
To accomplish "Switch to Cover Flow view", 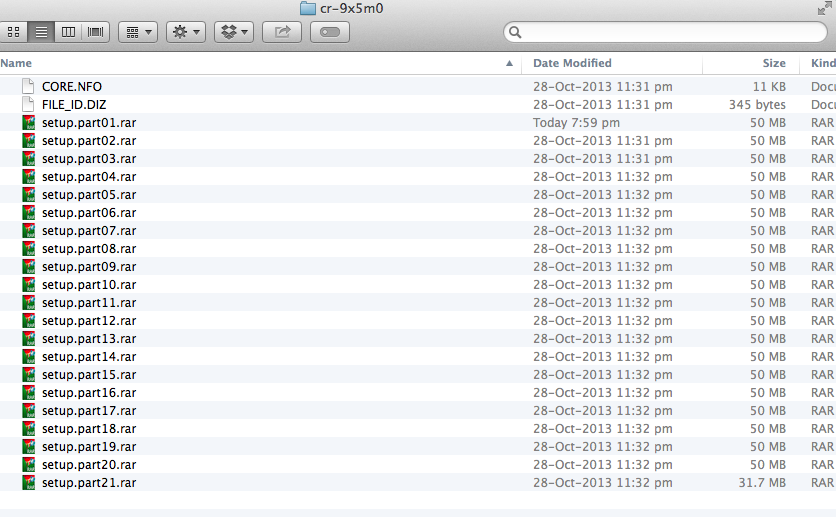I will (x=95, y=32).
